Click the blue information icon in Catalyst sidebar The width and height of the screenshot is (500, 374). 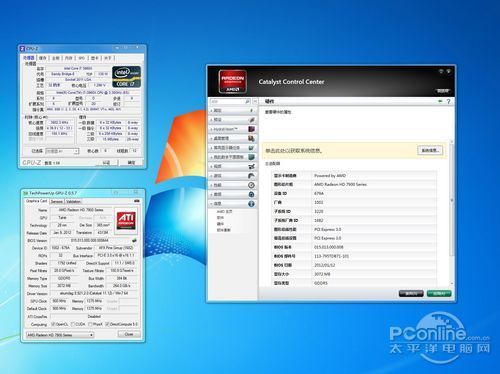(251, 204)
